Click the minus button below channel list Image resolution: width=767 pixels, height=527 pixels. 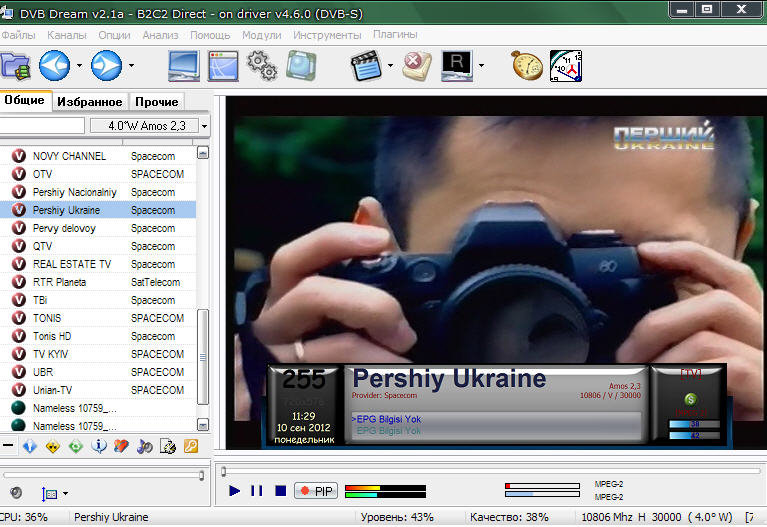tap(7, 445)
